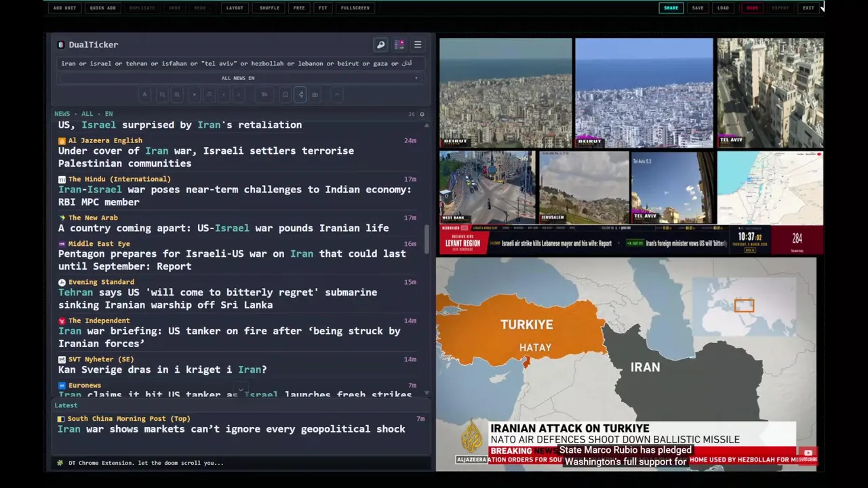Viewport: 868px width, 488px height.
Task: Click the next arrow icon in ticker toolbar
Action: coord(238,95)
